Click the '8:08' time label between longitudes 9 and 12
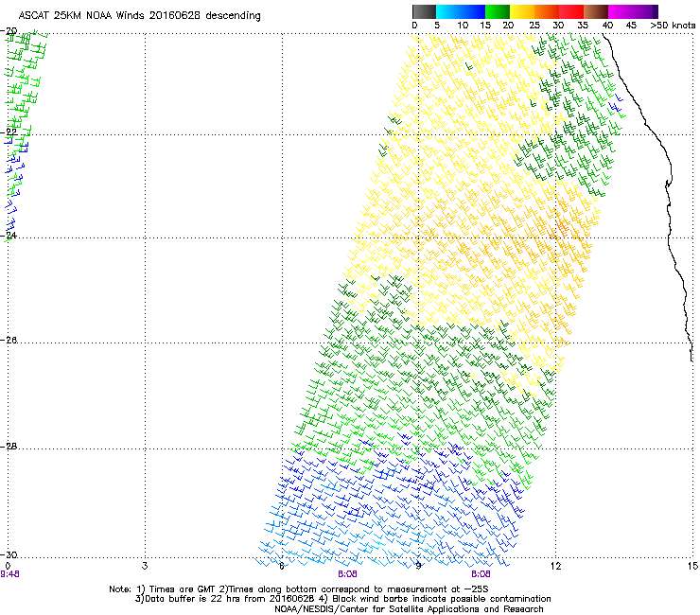The height and width of the screenshot is (615, 700). (481, 574)
